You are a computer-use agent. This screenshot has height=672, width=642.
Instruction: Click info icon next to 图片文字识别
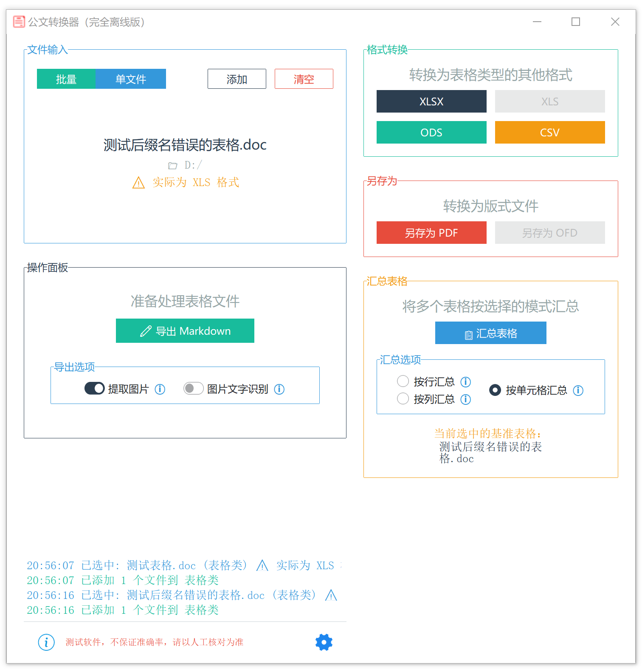(x=279, y=389)
